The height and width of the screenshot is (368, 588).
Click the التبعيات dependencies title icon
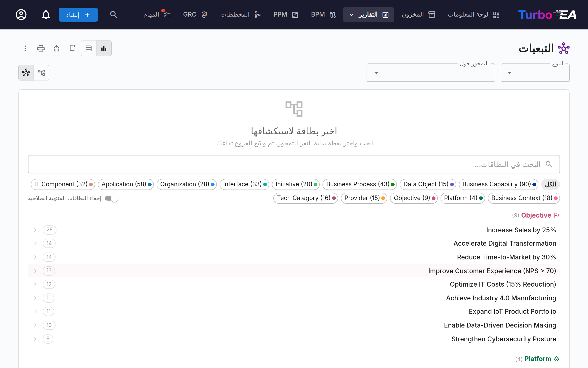(563, 48)
